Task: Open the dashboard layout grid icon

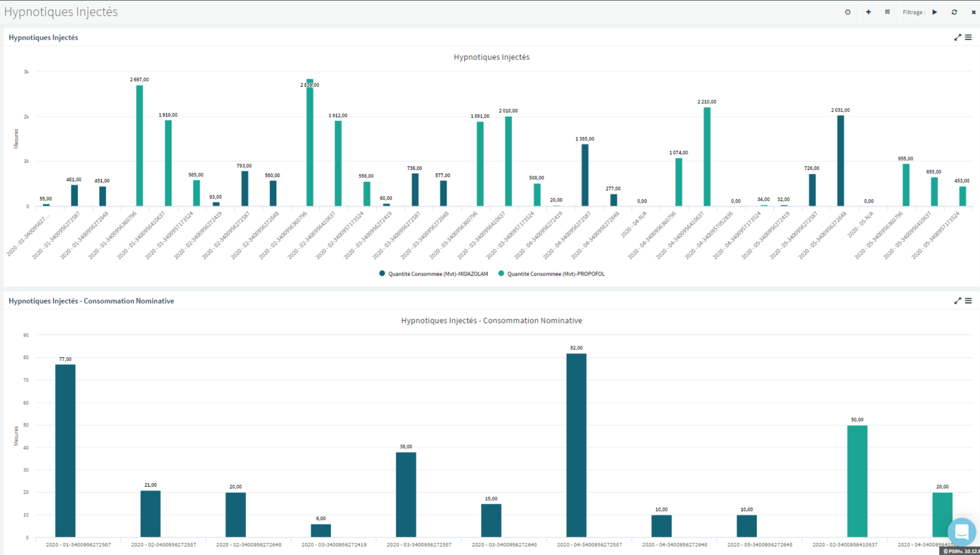Action: click(887, 12)
